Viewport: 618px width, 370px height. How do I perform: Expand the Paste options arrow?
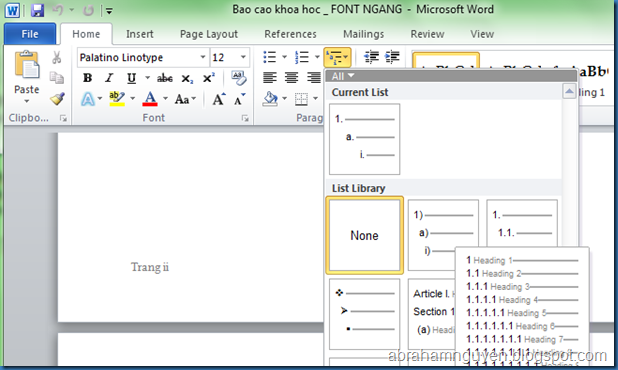coord(26,102)
